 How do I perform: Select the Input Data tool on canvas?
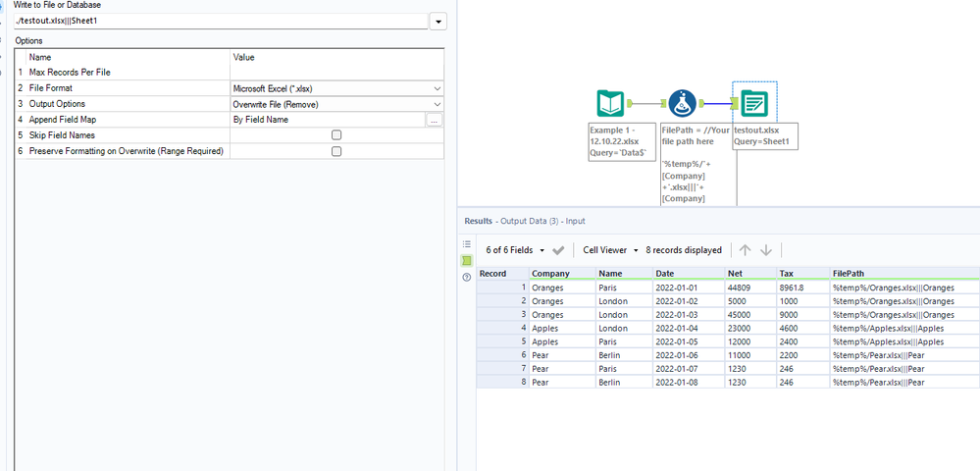click(611, 103)
